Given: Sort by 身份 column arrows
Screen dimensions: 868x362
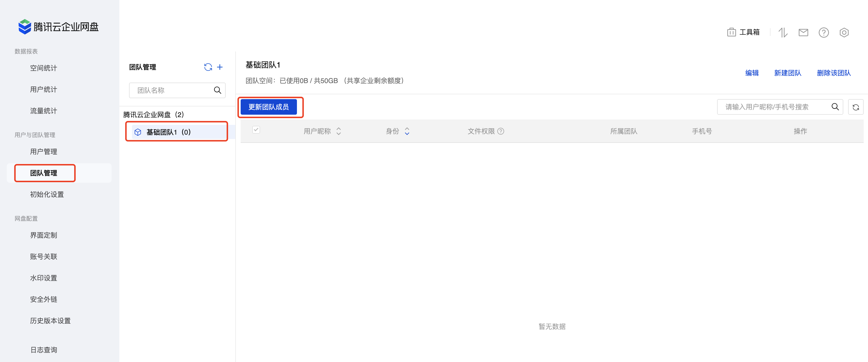Looking at the screenshot, I should (x=407, y=131).
